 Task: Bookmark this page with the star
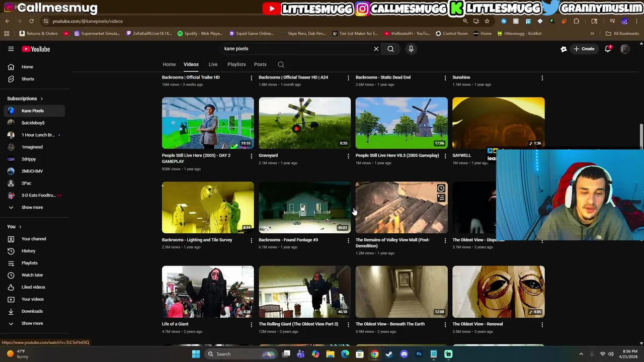[x=487, y=21]
